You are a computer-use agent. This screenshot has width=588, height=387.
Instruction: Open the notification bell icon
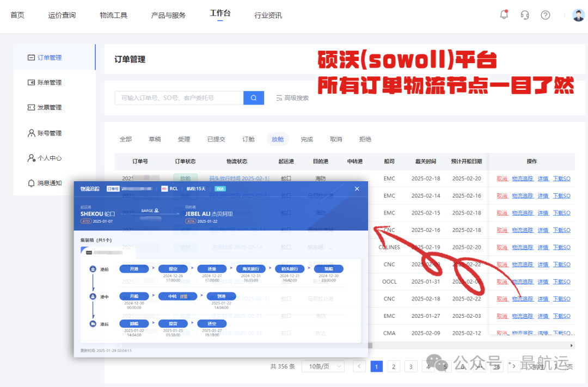coord(504,15)
